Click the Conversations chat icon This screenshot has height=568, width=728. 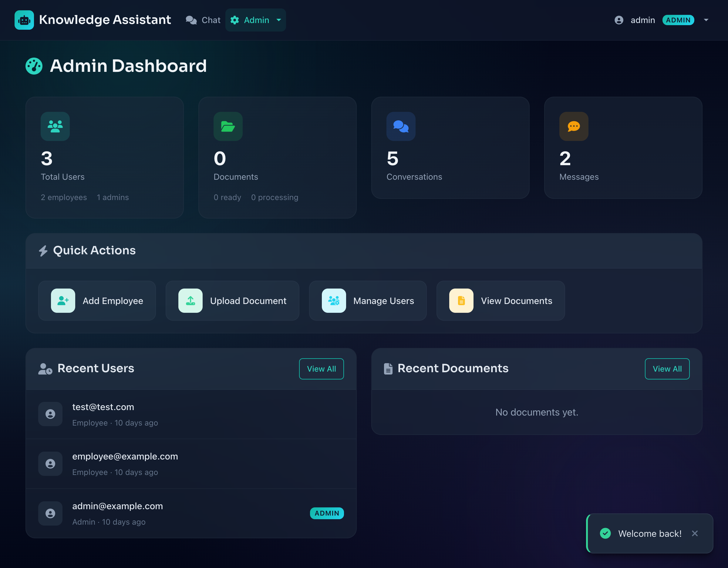[401, 126]
